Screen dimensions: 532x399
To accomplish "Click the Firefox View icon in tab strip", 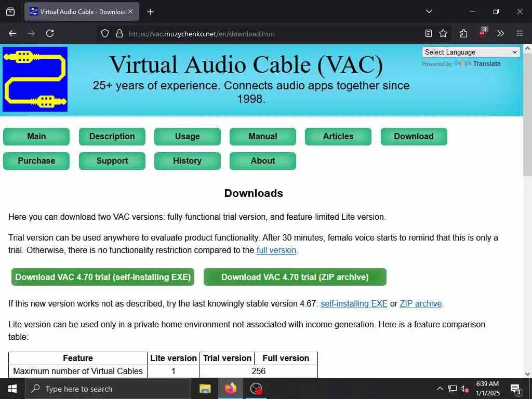I will tap(10, 11).
